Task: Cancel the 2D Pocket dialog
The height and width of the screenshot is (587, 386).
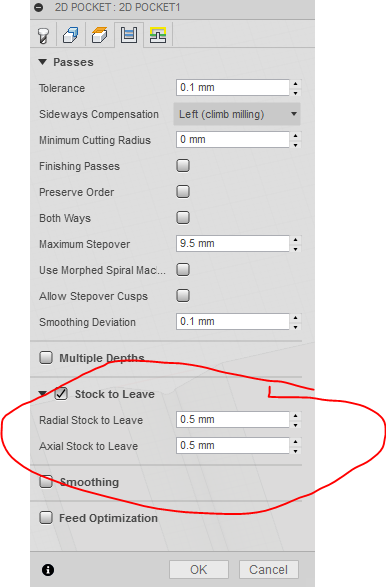Action: point(268,569)
